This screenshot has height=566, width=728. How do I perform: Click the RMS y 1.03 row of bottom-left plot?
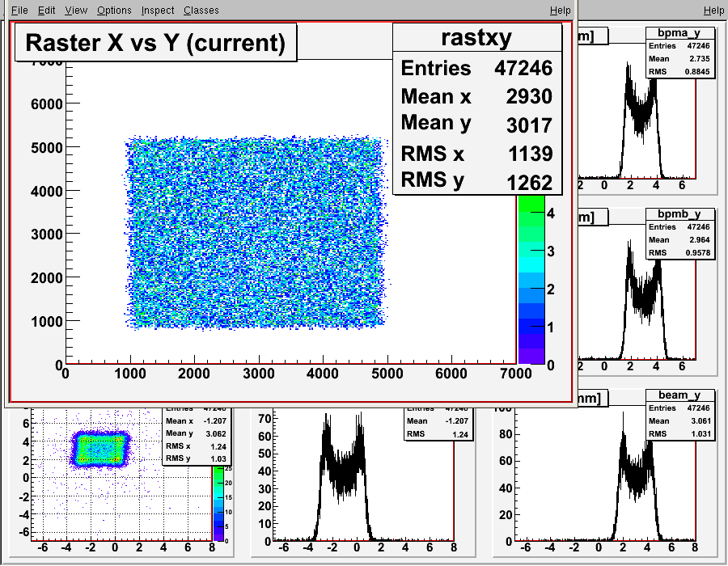pyautogui.click(x=197, y=458)
